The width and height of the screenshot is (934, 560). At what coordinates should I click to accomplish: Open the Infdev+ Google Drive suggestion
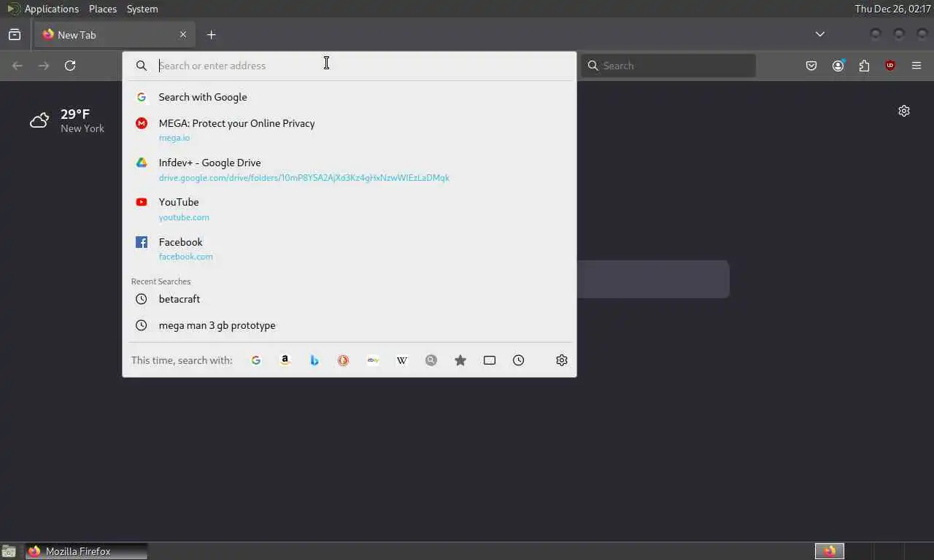350,169
